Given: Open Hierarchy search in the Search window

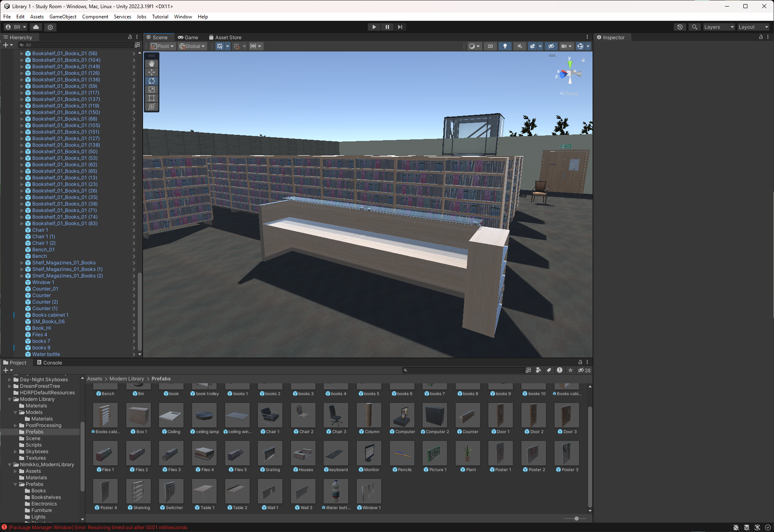Looking at the screenshot, I should tap(137, 45).
